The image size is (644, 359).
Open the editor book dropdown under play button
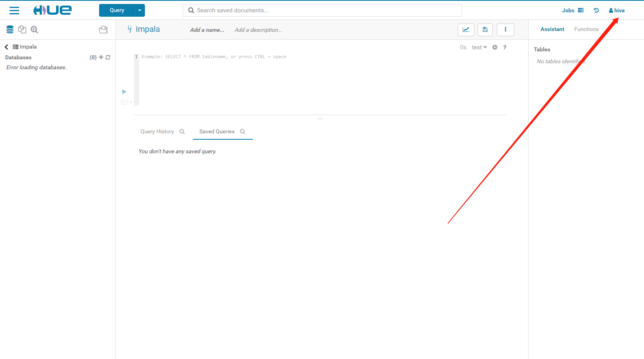pyautogui.click(x=127, y=103)
